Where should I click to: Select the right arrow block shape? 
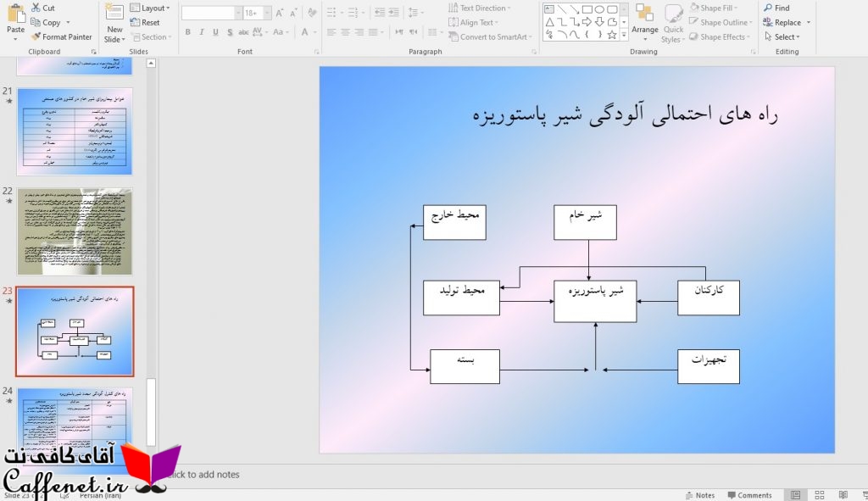(587, 22)
